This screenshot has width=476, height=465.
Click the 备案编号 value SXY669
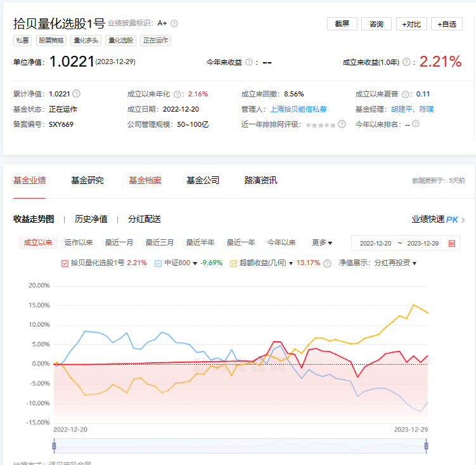coord(61,124)
